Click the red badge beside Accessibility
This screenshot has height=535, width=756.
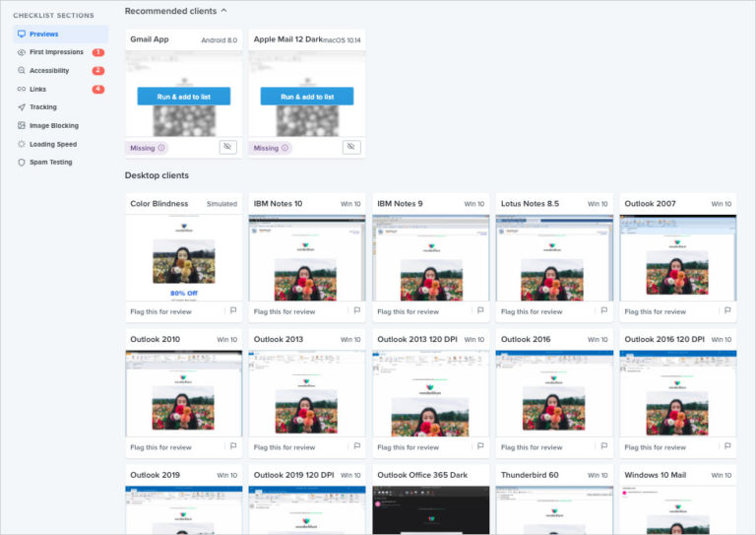98,70
